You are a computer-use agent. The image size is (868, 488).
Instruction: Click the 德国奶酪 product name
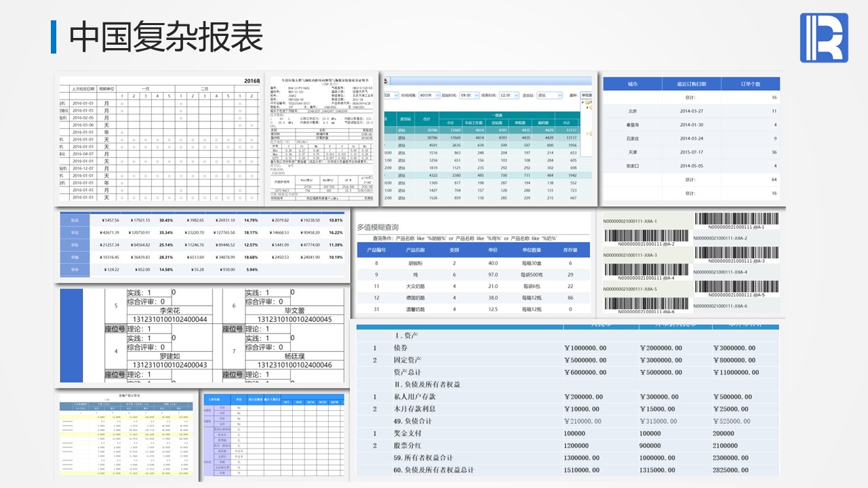coord(414,298)
